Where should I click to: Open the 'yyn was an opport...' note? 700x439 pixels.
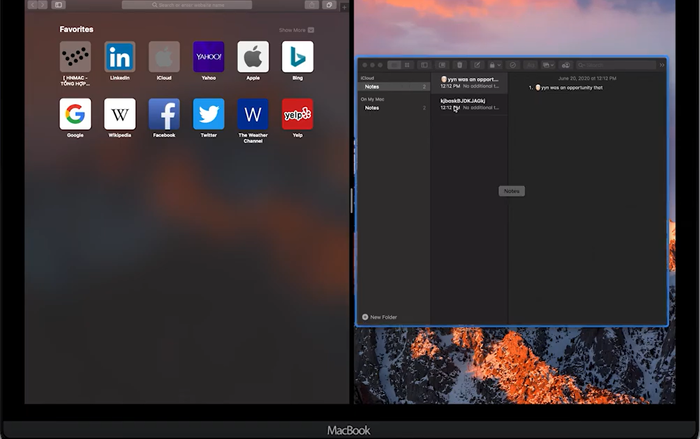tap(469, 83)
